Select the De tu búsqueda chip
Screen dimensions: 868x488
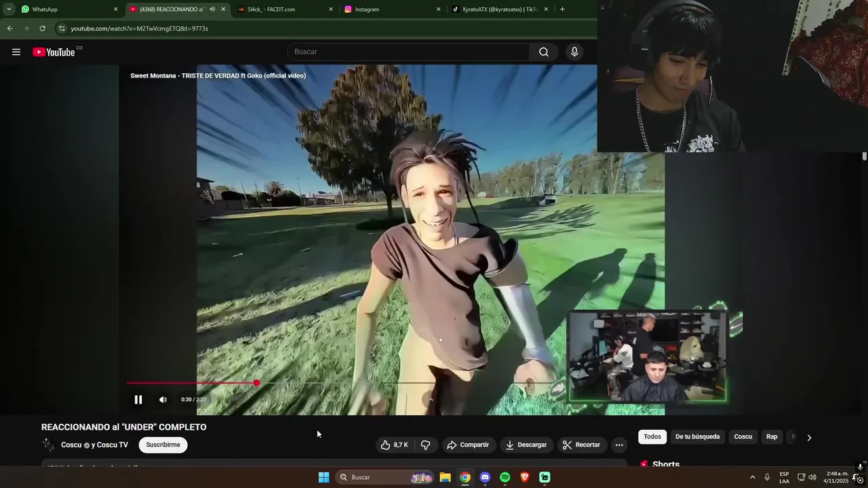pyautogui.click(x=697, y=436)
